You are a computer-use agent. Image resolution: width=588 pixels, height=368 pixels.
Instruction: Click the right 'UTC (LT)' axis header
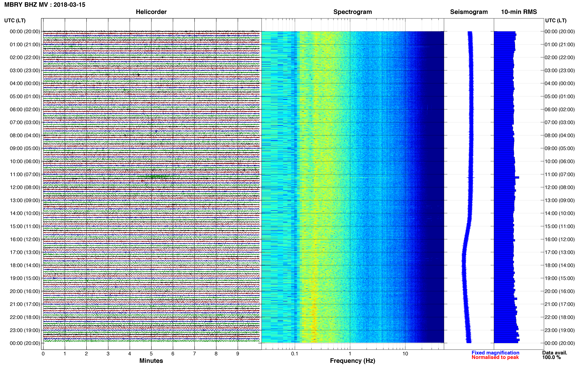(x=556, y=20)
